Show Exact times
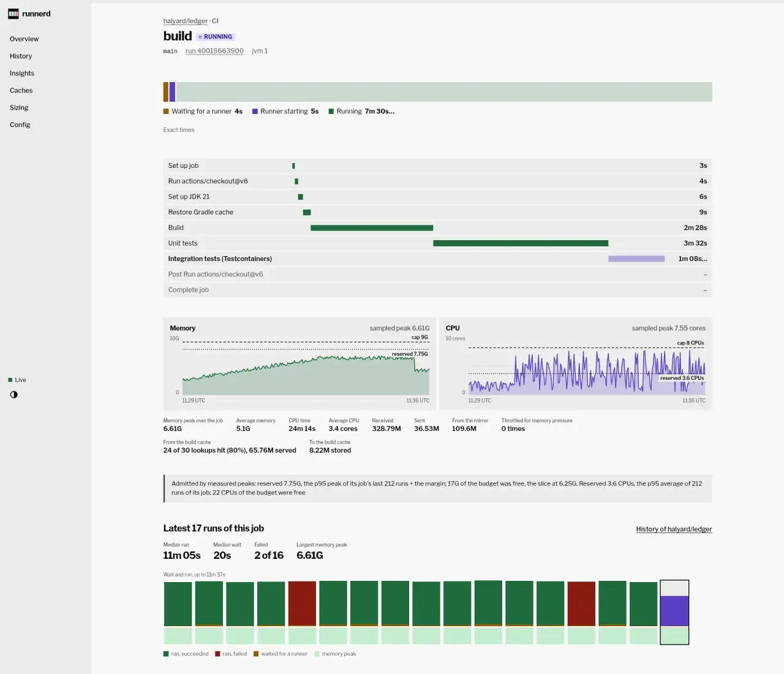Image resolution: width=784 pixels, height=674 pixels. [179, 130]
